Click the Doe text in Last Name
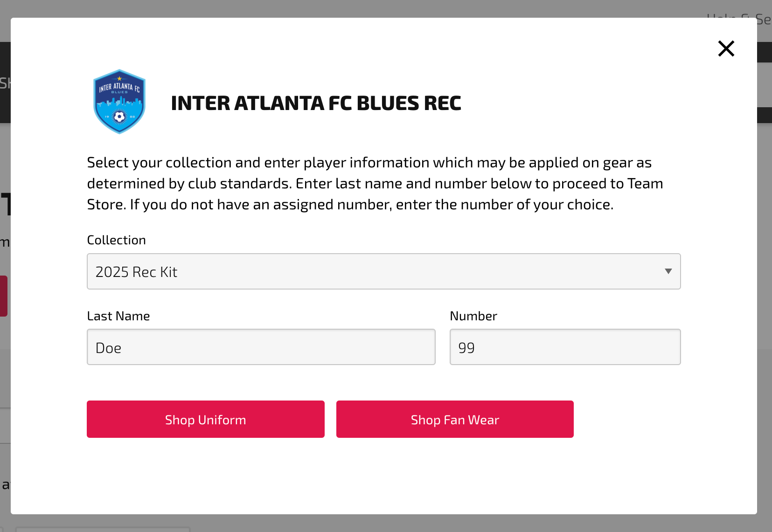 pos(108,348)
